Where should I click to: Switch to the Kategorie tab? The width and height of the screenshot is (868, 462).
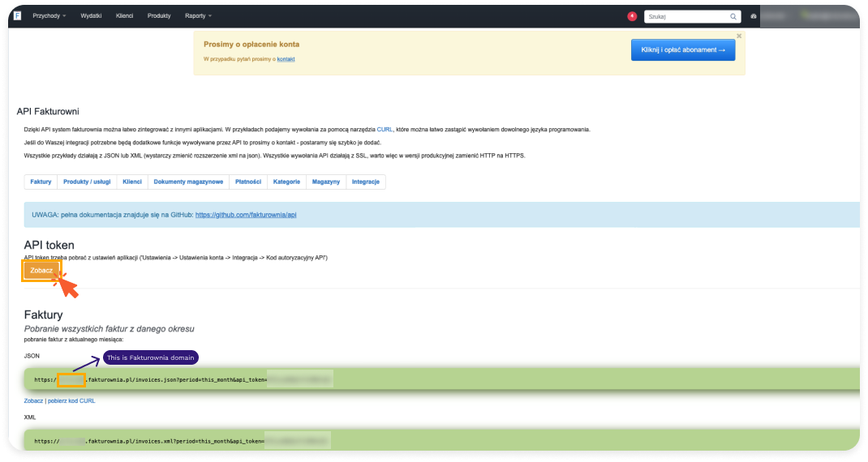coord(286,182)
